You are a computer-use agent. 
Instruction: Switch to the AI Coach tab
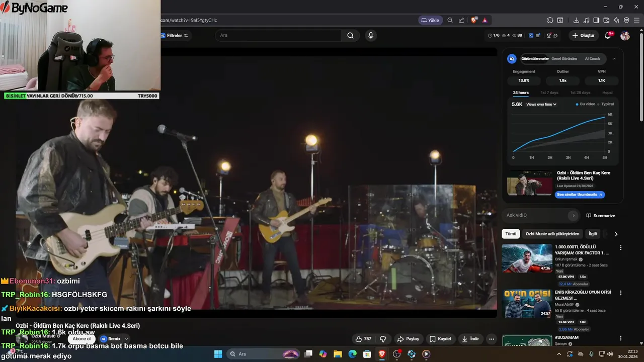pyautogui.click(x=592, y=59)
